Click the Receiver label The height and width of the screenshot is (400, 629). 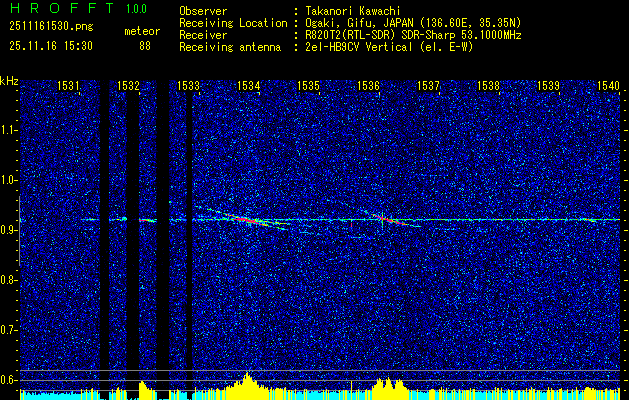click(x=203, y=35)
